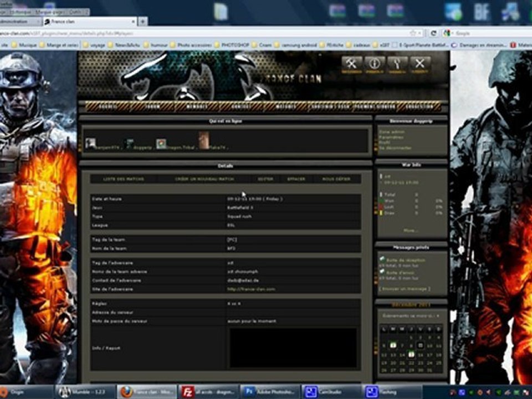Open the cadeaux bookmarks folder
The height and width of the screenshot is (399, 532).
pyautogui.click(x=358, y=45)
